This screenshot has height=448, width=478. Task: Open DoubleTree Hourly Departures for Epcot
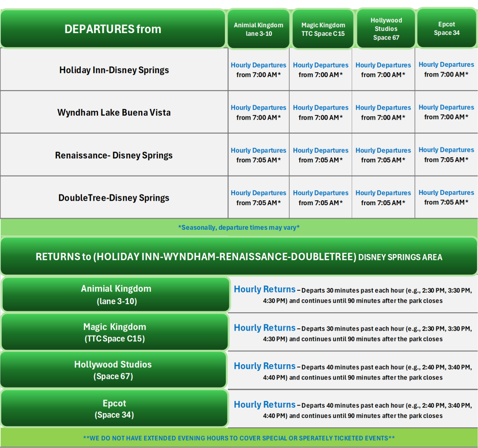pos(446,193)
